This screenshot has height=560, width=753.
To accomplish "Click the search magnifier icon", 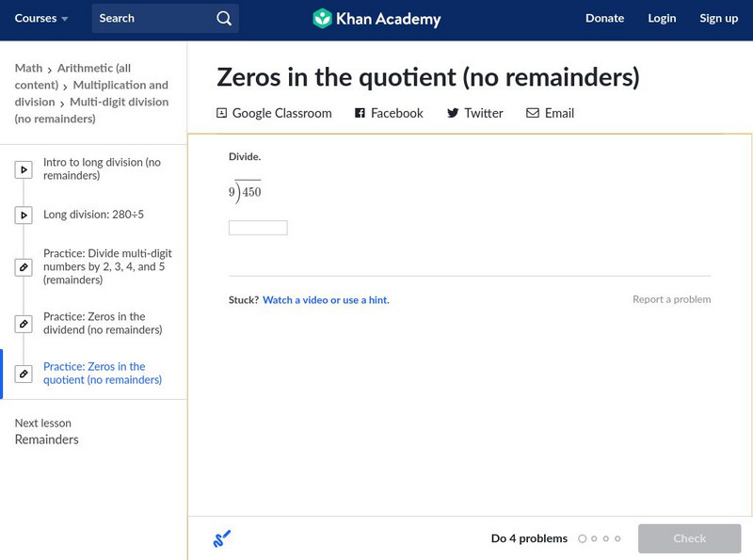I will tap(223, 18).
